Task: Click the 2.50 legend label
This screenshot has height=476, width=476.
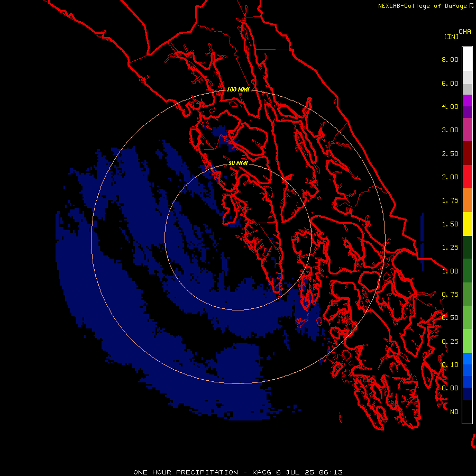Action: [x=450, y=153]
